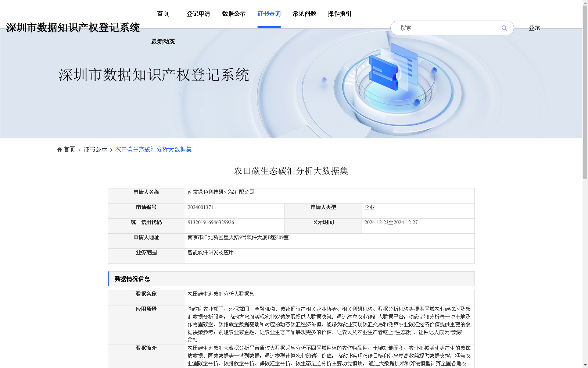Click the data name value in table
This screenshot has width=588, height=368.
(221, 294)
